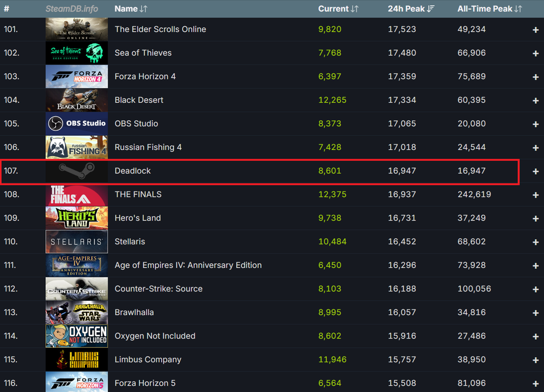Open Stellaris game thumbnail
This screenshot has height=392, width=544.
click(x=77, y=242)
